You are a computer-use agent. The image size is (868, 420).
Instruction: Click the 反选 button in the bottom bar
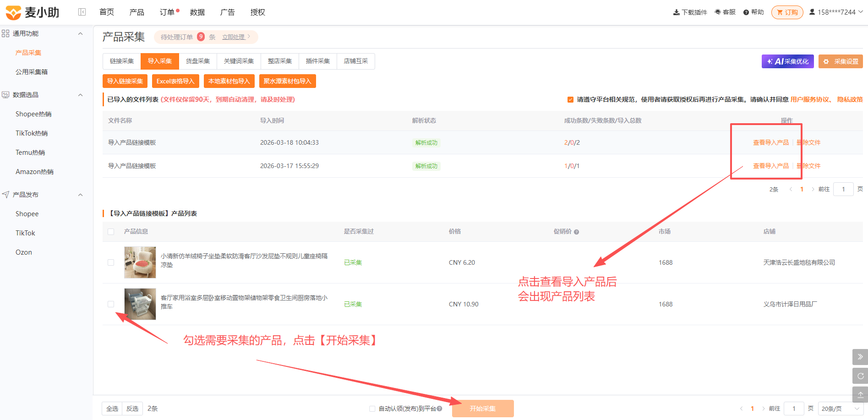click(x=132, y=409)
